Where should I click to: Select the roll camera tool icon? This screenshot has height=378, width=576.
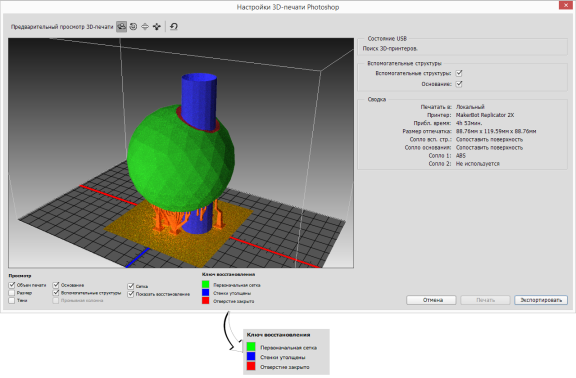[x=133, y=26]
